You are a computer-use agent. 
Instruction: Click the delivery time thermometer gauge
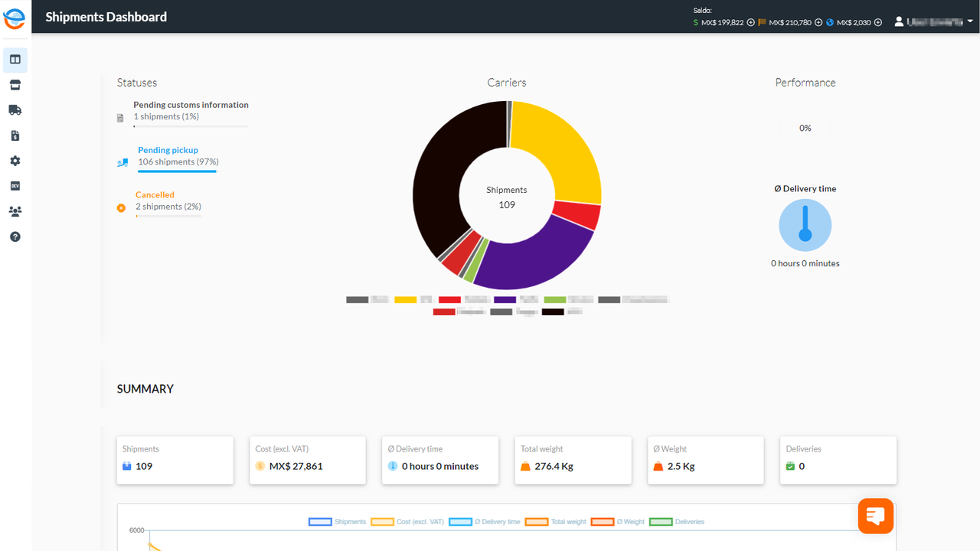pos(805,224)
